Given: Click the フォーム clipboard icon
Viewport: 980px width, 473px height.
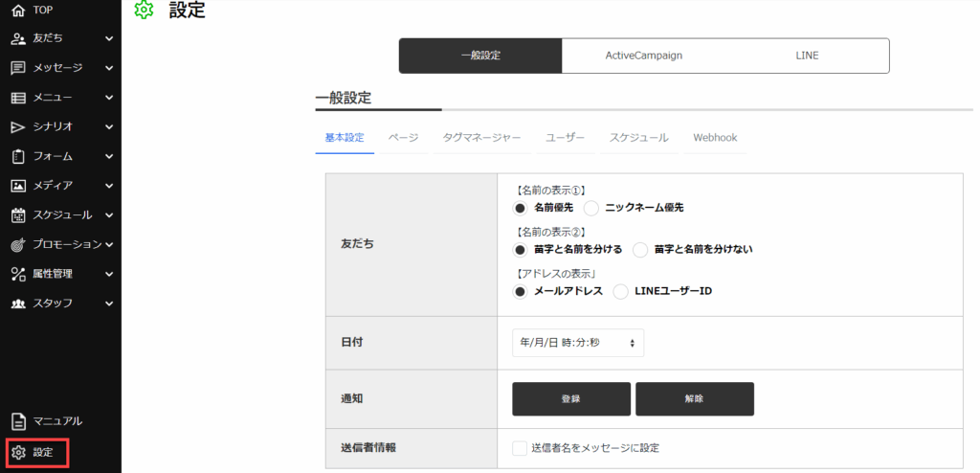Looking at the screenshot, I should coord(18,156).
